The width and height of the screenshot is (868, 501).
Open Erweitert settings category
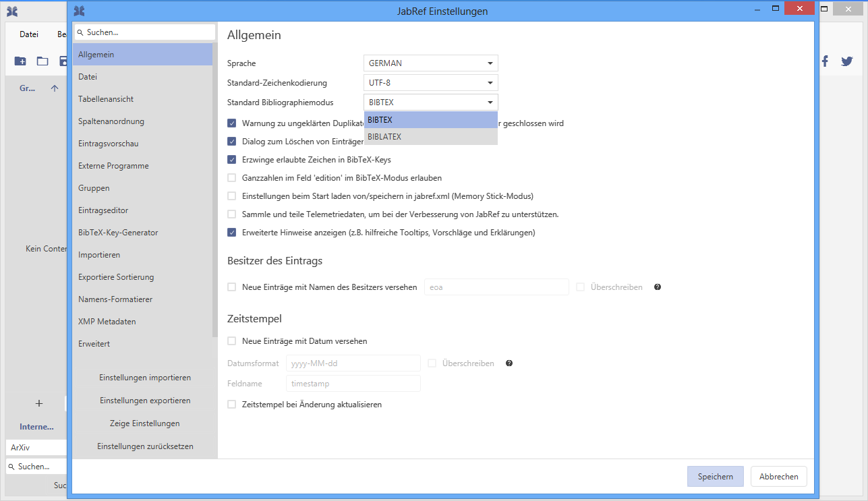143,344
